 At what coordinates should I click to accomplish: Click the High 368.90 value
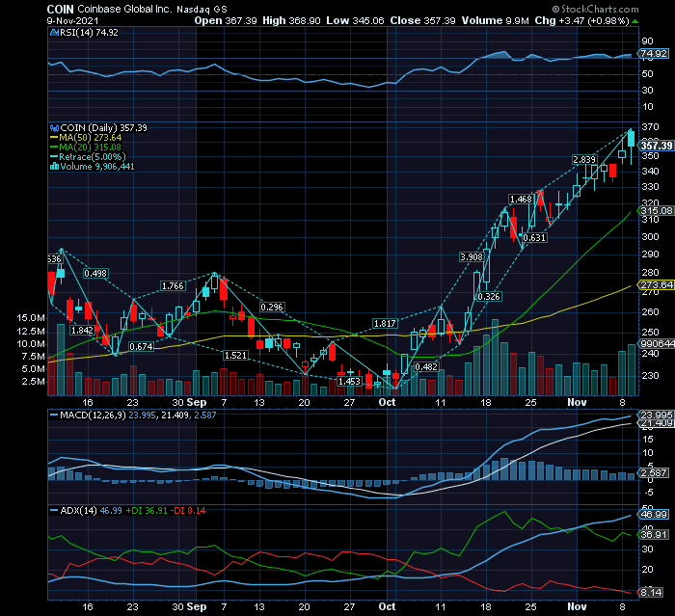291,20
